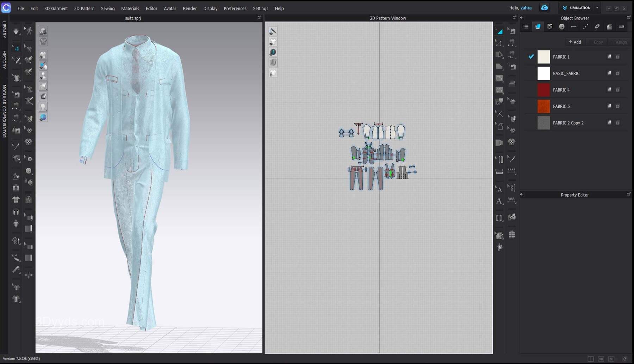Open the dropdown arrow next to SIMULATION
Viewport: 634px width, 364px height.
597,8
